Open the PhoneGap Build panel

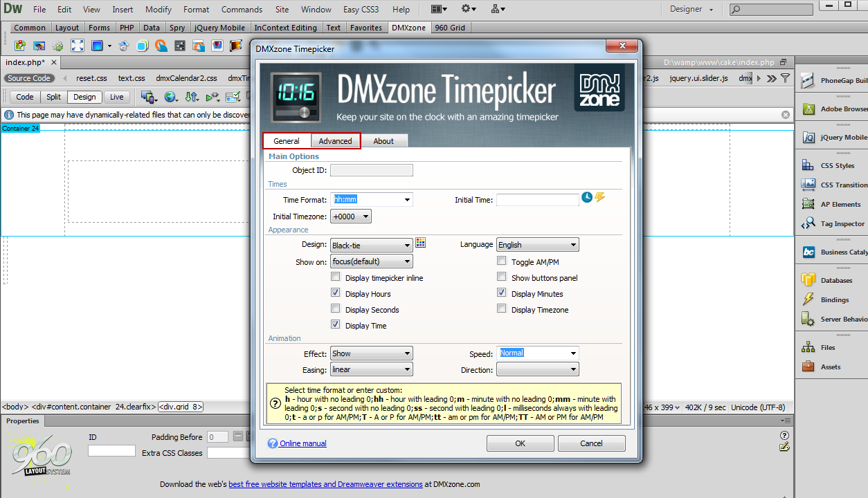click(x=833, y=80)
